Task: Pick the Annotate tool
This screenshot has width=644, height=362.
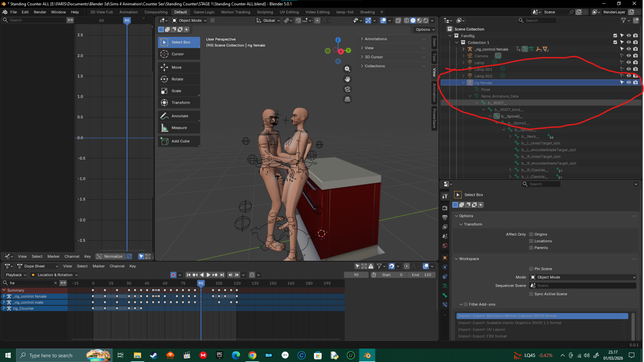Action: (179, 116)
